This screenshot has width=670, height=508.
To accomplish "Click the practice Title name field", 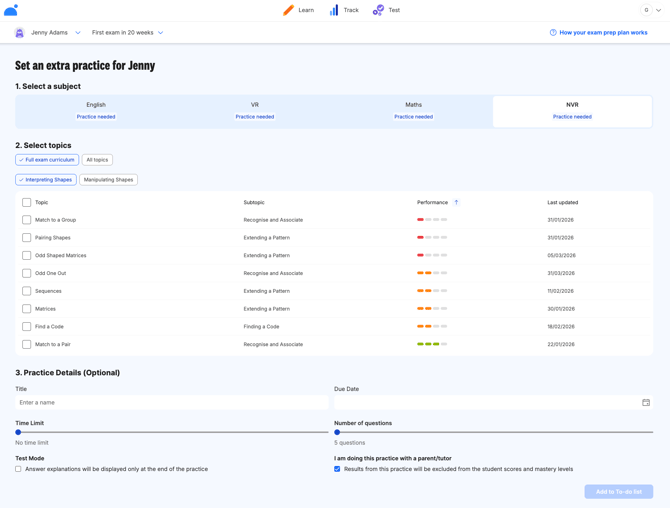I will 171,403.
